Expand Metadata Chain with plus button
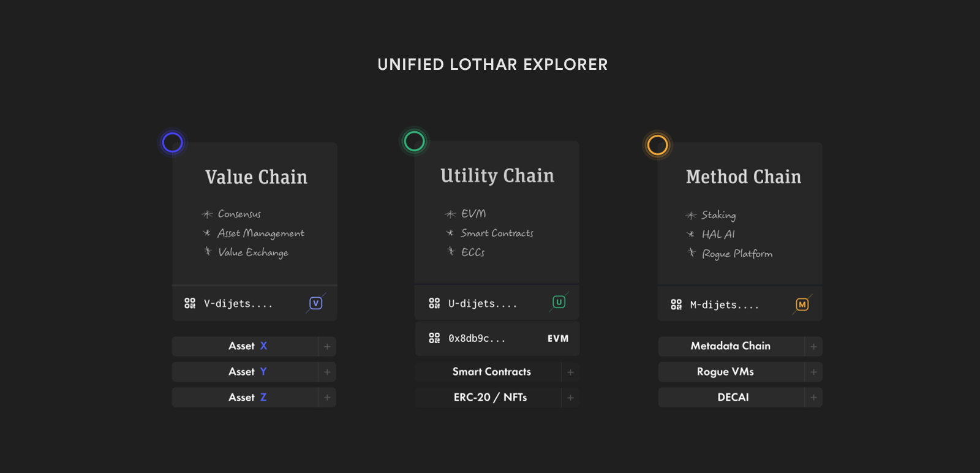Image resolution: width=980 pixels, height=473 pixels. coord(813,346)
